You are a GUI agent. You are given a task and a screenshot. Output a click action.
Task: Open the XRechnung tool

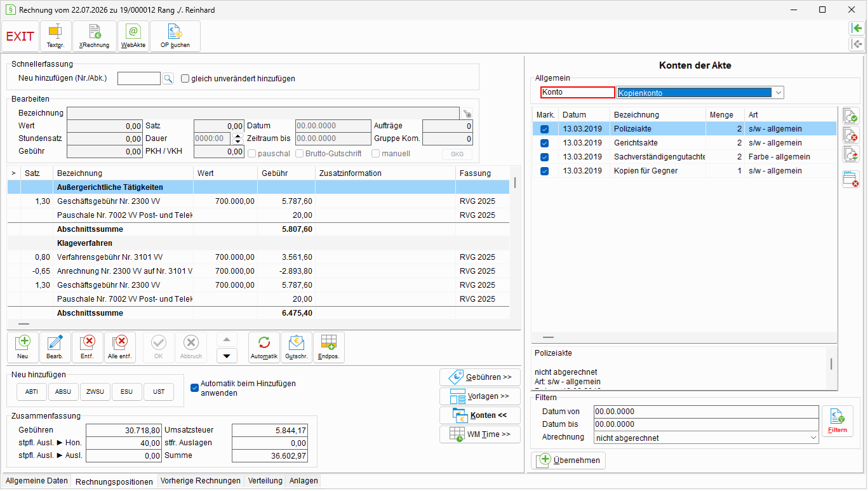point(95,36)
